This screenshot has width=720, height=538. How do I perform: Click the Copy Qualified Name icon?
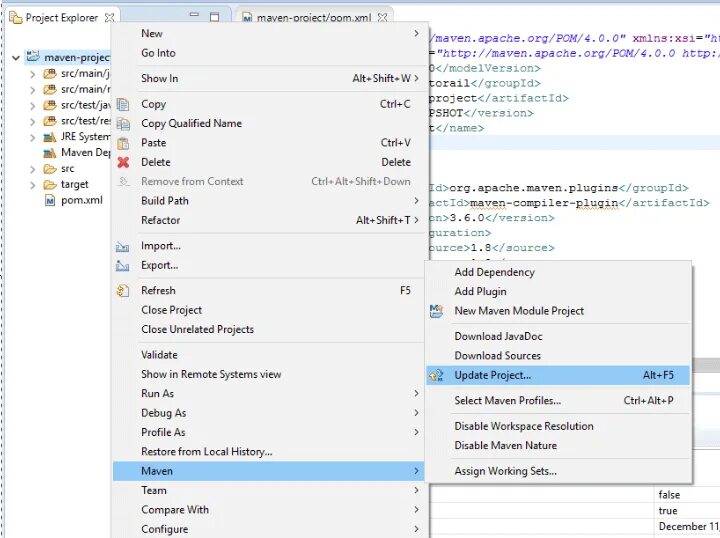click(x=123, y=123)
